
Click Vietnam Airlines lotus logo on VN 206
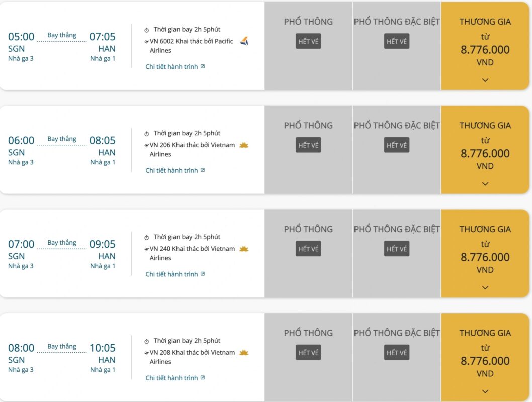click(x=244, y=145)
